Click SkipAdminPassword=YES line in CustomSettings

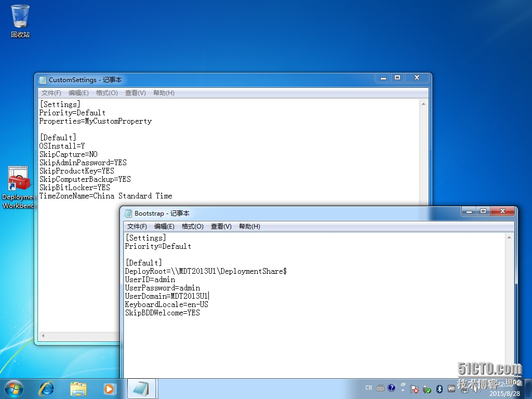[x=83, y=163]
